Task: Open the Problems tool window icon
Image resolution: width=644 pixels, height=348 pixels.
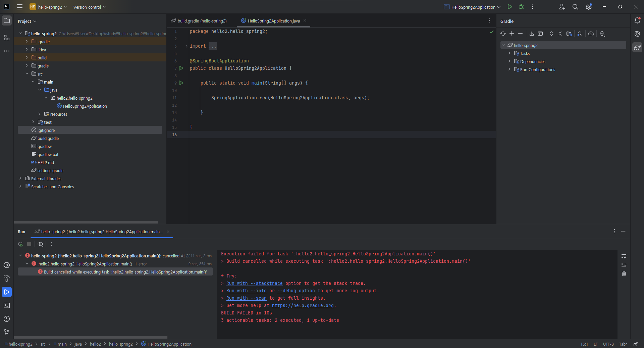Action: pos(7,319)
